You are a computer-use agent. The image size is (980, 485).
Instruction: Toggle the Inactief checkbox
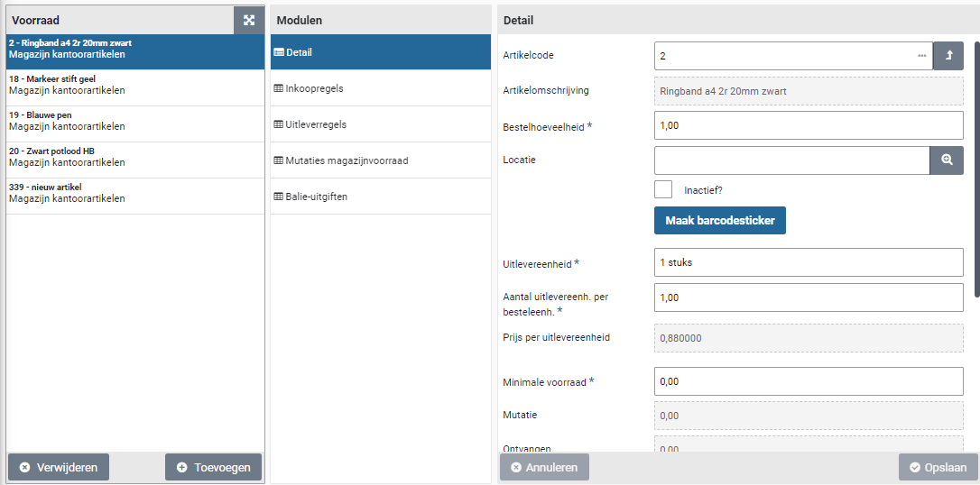[663, 189]
